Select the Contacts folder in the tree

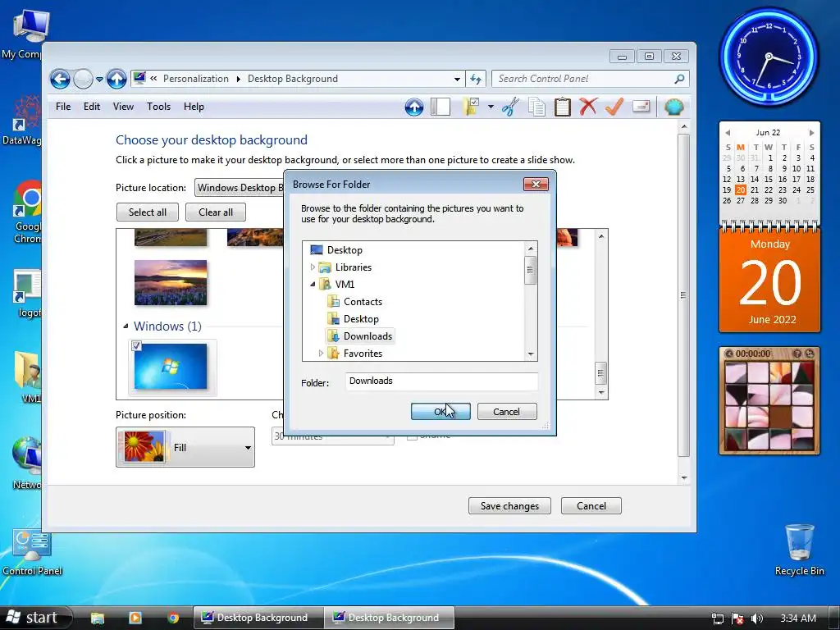click(355, 302)
